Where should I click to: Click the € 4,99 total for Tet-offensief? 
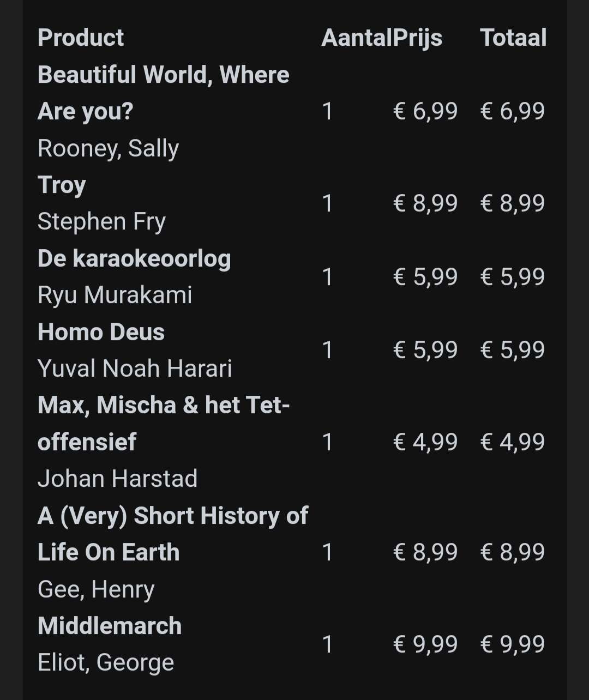tap(512, 442)
